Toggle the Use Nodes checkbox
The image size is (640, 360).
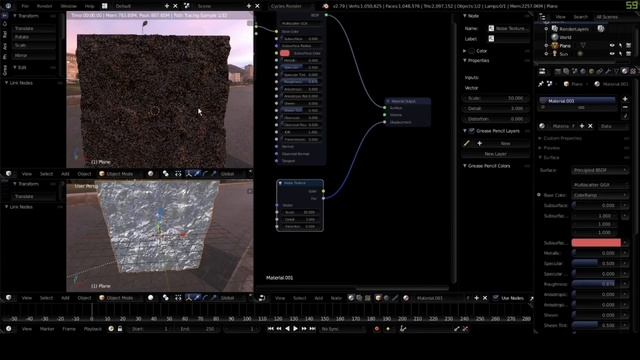pos(495,298)
